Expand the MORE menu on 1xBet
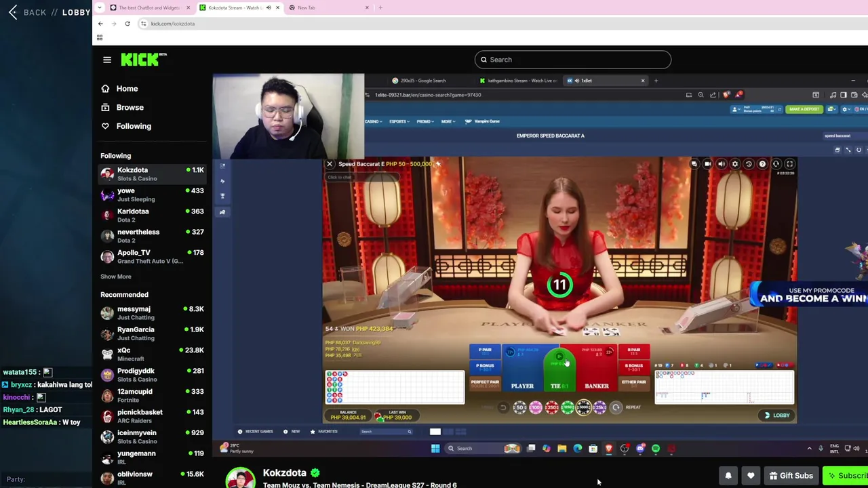The image size is (868, 488). [x=448, y=121]
